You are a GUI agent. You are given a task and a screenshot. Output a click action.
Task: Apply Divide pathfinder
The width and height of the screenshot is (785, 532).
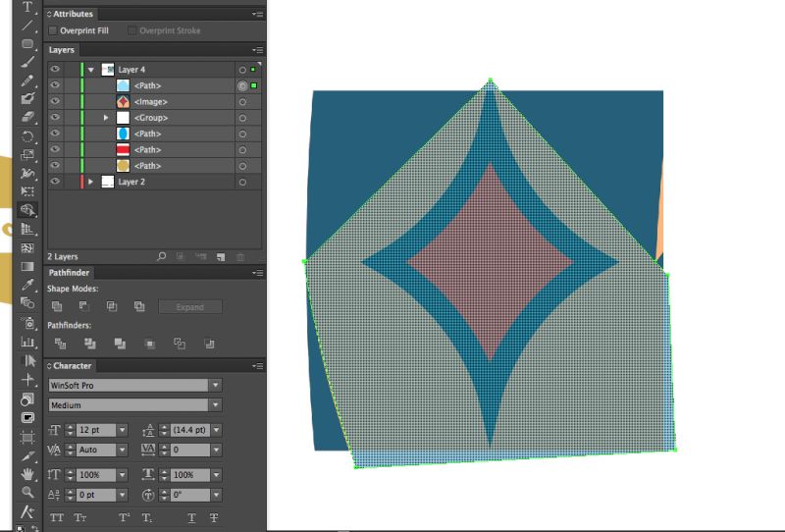point(60,344)
